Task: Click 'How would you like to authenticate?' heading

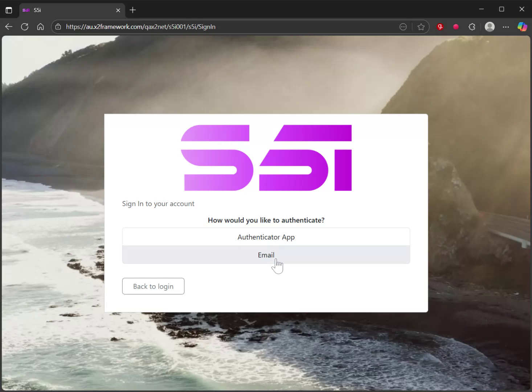Action: (x=266, y=220)
